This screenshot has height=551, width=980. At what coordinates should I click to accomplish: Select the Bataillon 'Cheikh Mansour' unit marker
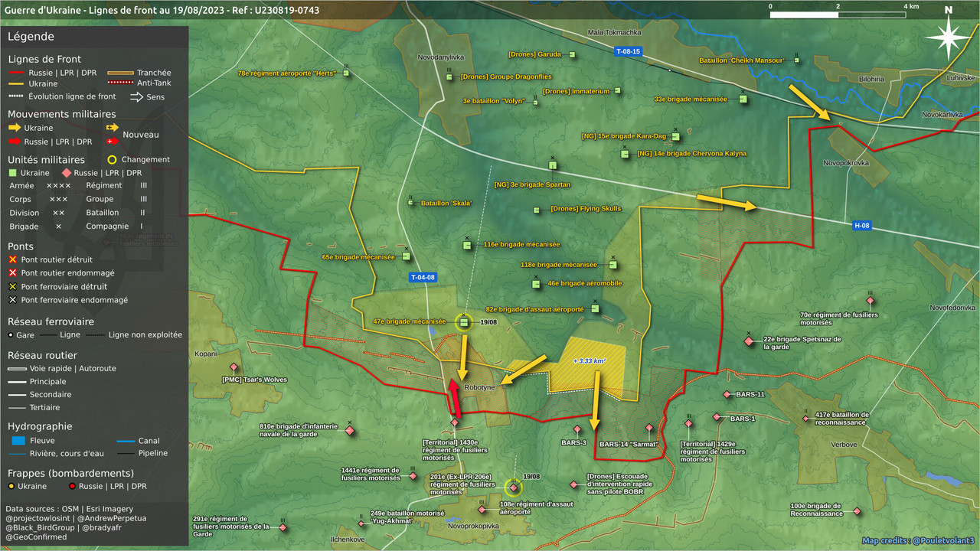click(796, 60)
